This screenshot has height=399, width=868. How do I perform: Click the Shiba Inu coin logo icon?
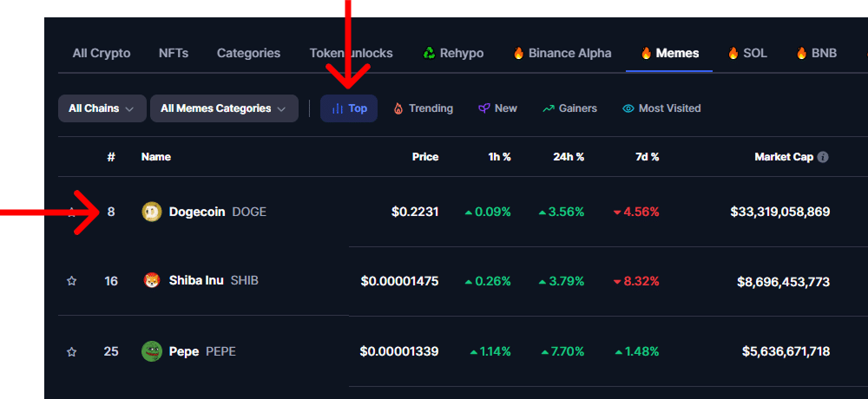[x=152, y=280]
